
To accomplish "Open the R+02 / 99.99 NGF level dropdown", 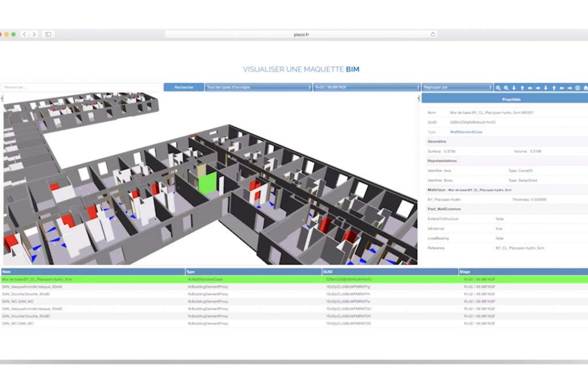I will coord(367,87).
